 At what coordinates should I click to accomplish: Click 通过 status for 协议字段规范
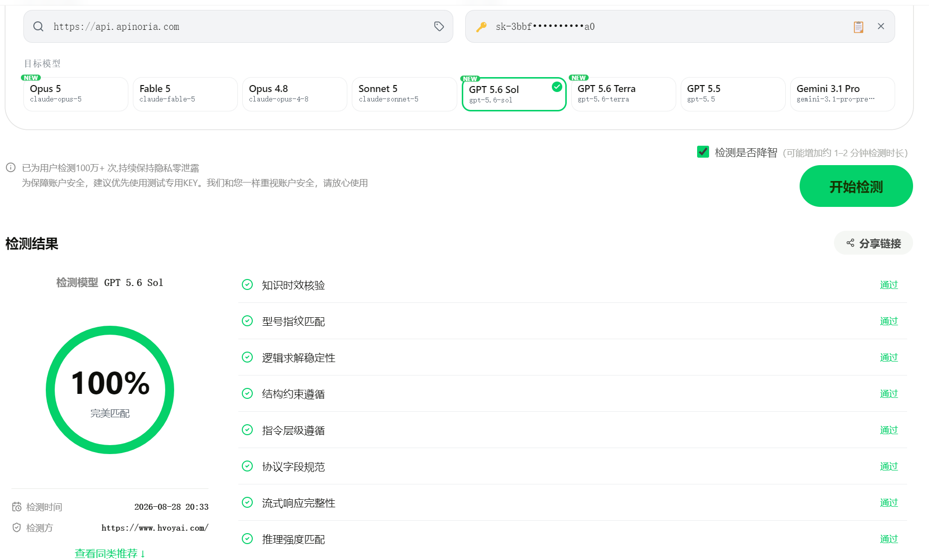889,467
